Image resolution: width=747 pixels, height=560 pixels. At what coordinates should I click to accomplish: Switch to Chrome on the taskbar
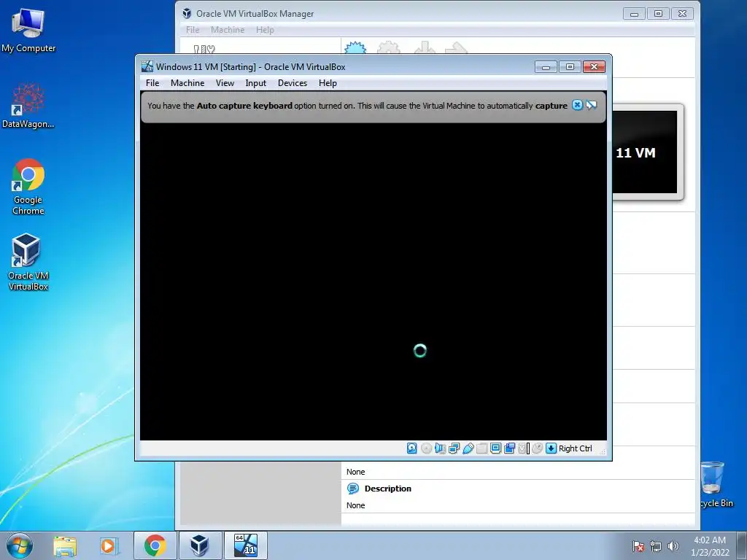click(155, 545)
